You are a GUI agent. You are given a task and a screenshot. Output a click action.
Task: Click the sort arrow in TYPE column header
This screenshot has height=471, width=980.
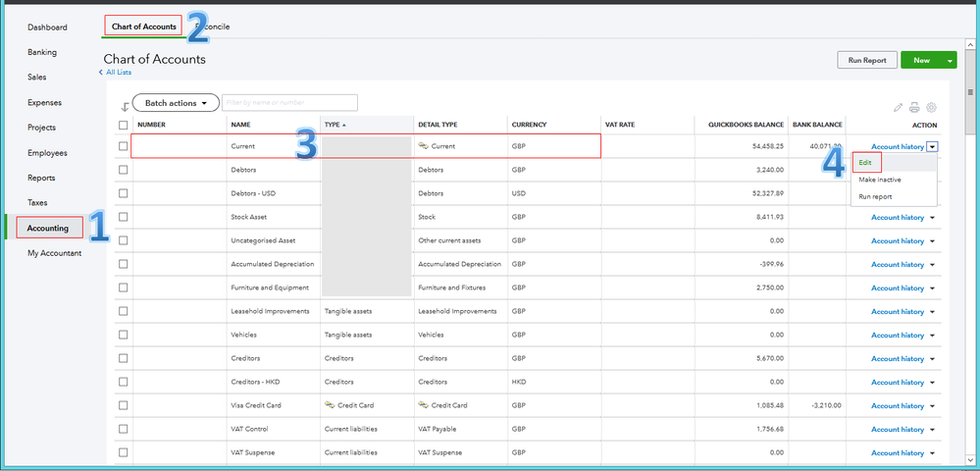[344, 126]
